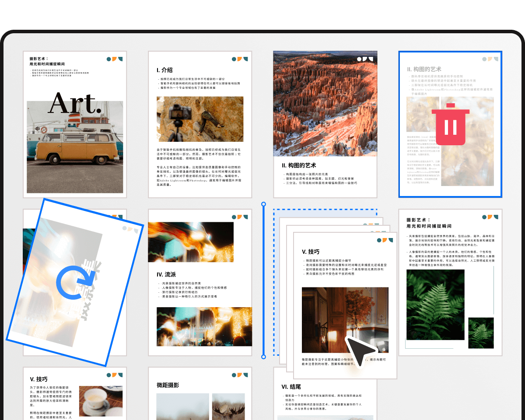Click the tri-color logo on the Art cover page
525x420 pixels.
(115, 59)
